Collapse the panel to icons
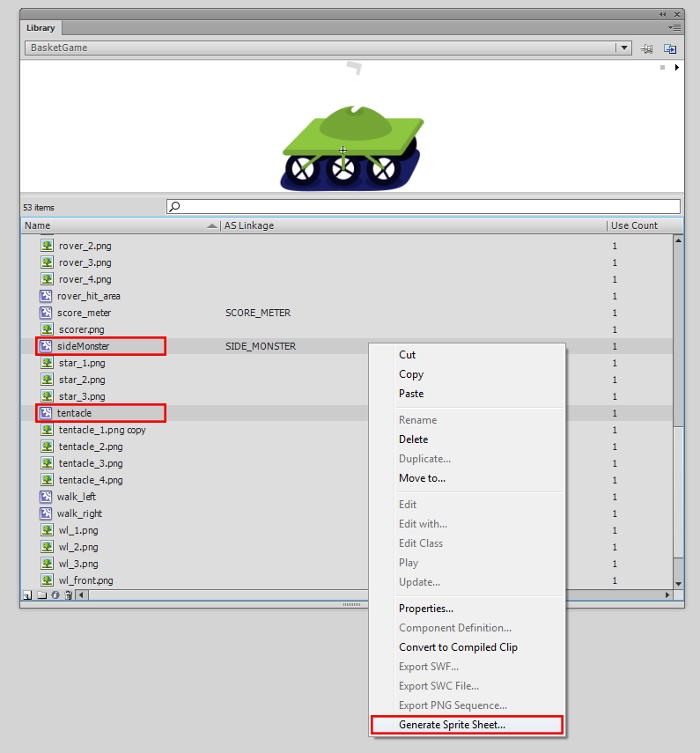The height and width of the screenshot is (753, 700). [x=663, y=14]
